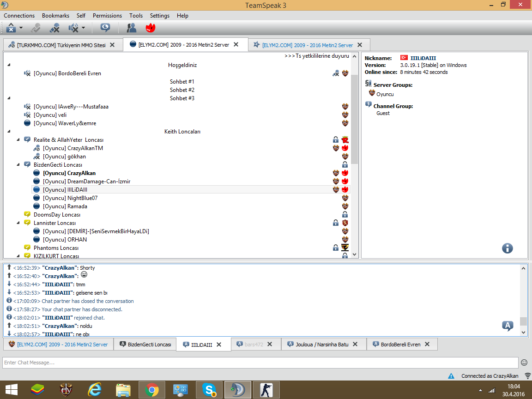The height and width of the screenshot is (399, 532).
Task: Focus the Enter Chat Message field
Action: (260, 363)
